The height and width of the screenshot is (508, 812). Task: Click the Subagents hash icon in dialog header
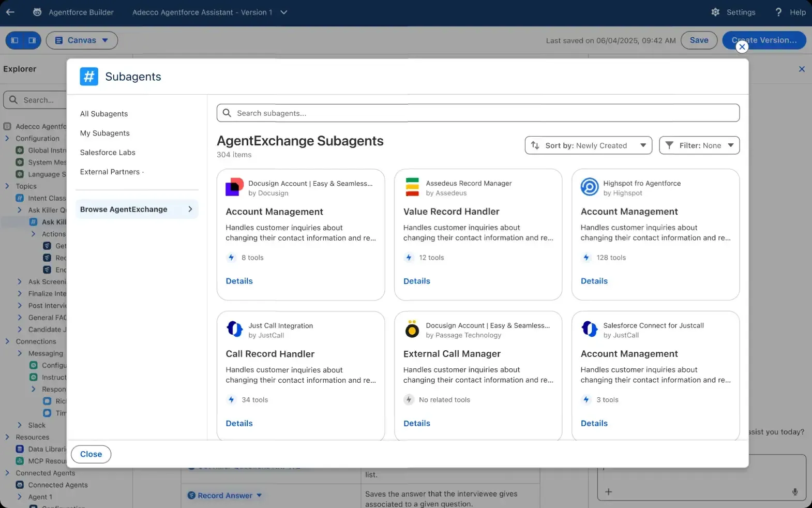click(x=89, y=77)
